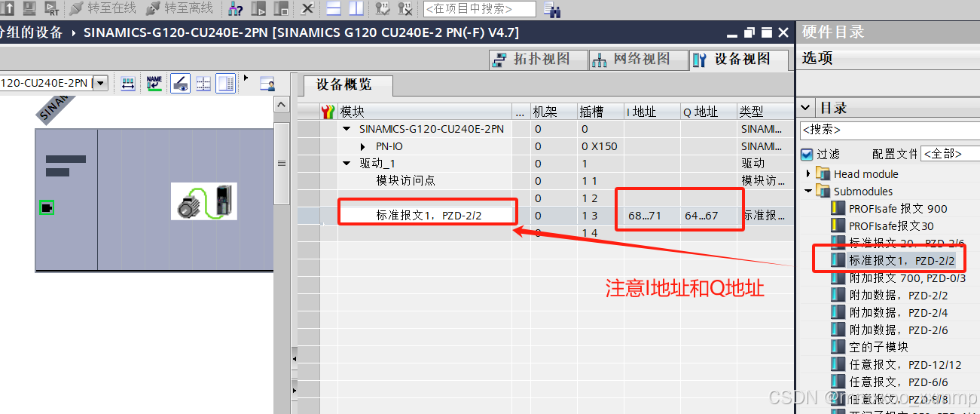Collapse the 驱动_1 tree row

coord(347,164)
